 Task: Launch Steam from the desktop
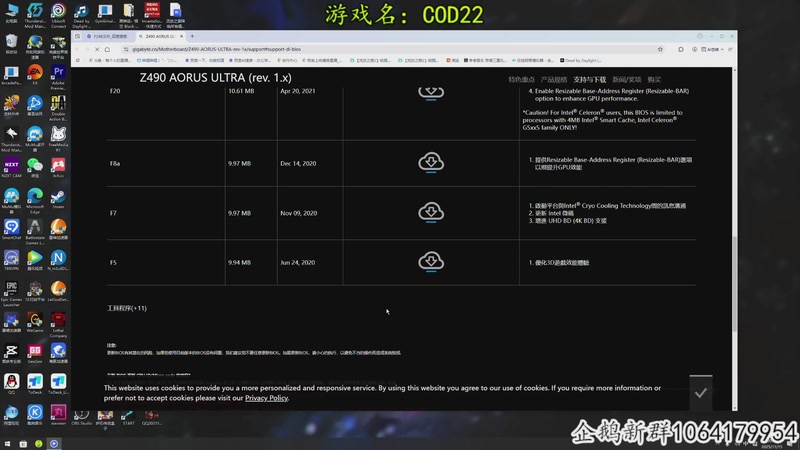pos(58,199)
